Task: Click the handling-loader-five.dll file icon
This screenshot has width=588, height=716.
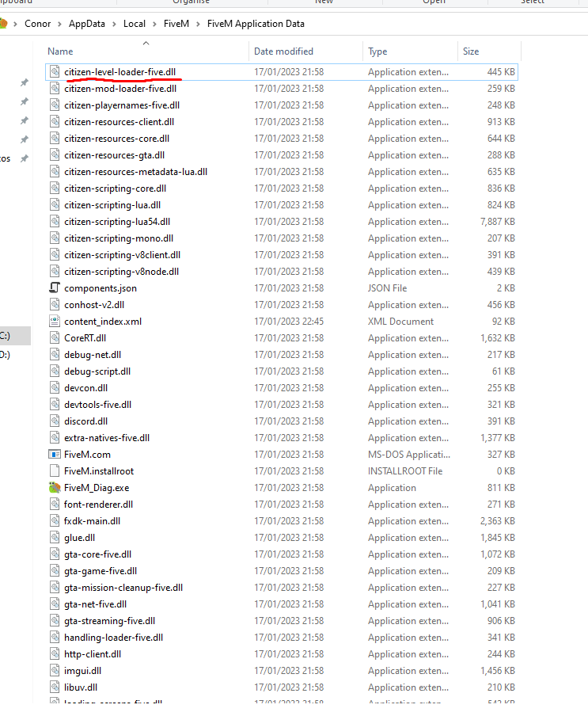Action: [55, 638]
